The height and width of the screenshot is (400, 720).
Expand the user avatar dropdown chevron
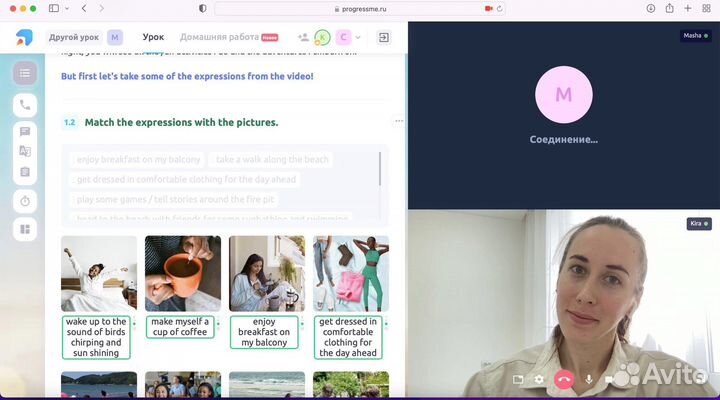(x=359, y=37)
